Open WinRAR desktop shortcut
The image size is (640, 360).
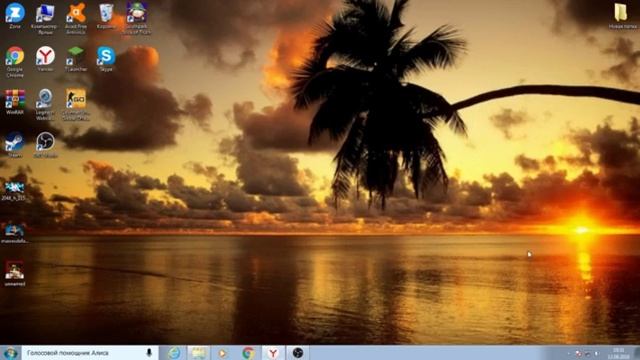[15, 102]
